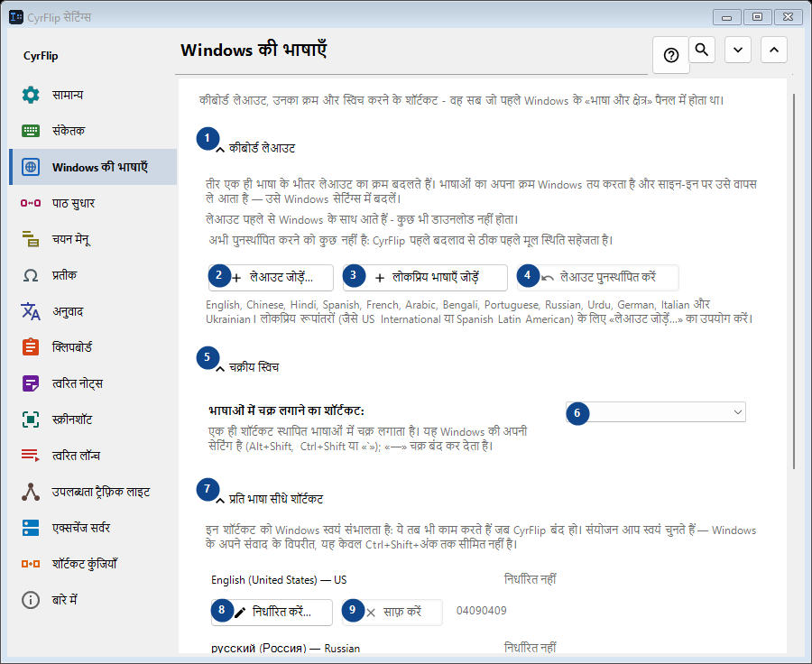Click the प्रतीक omega icon
The image size is (812, 664).
click(31, 275)
